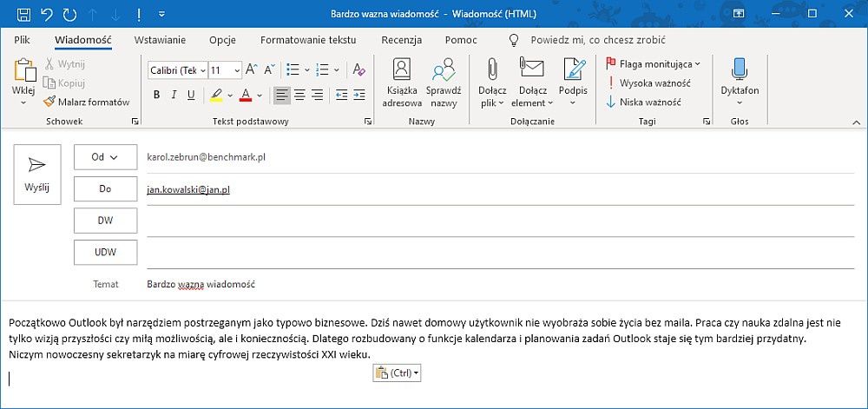Open the Pomoc tab
This screenshot has height=409, width=868.
tap(461, 40)
